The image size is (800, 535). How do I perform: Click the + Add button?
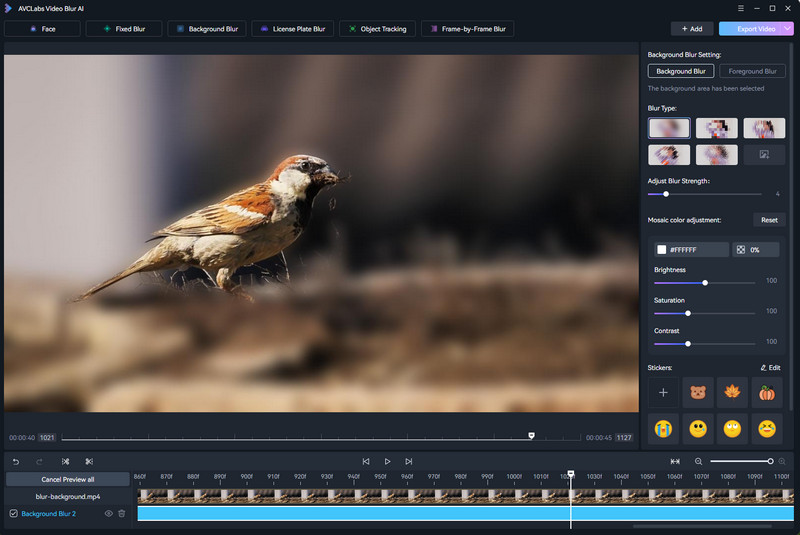tap(692, 29)
